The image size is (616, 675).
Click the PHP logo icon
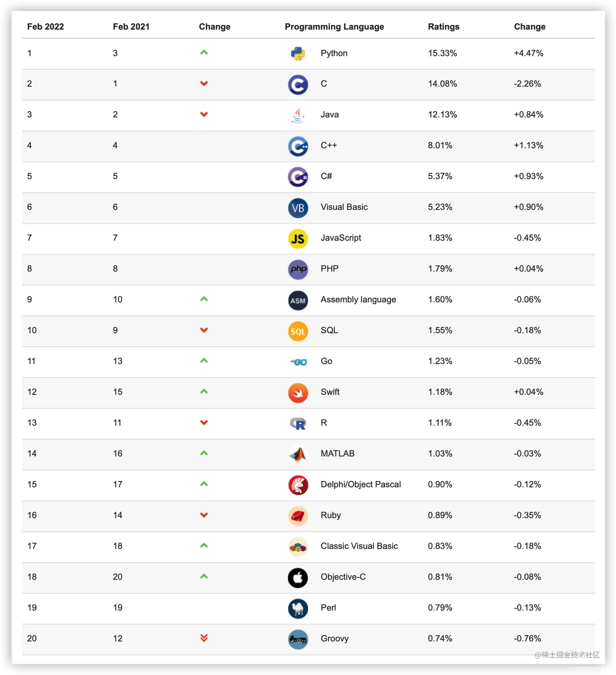coord(298,269)
